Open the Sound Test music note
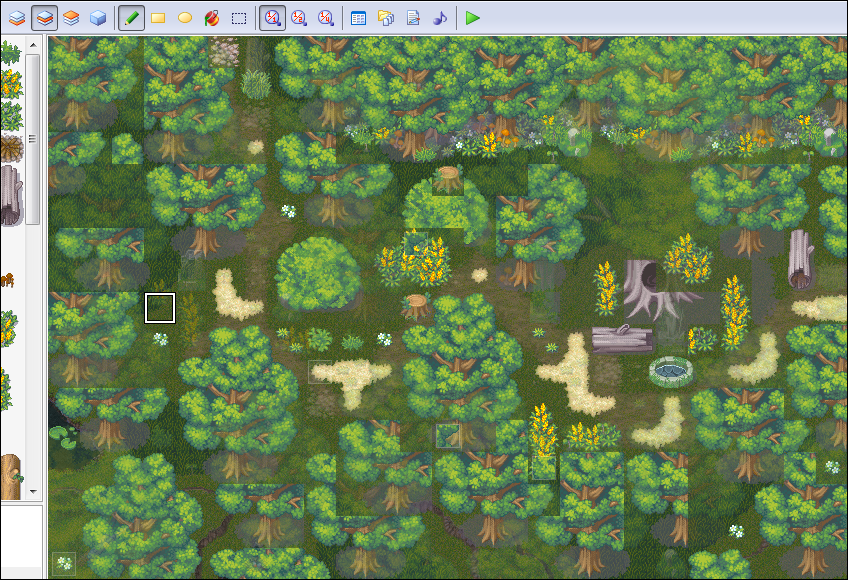The width and height of the screenshot is (848, 580). click(x=440, y=18)
